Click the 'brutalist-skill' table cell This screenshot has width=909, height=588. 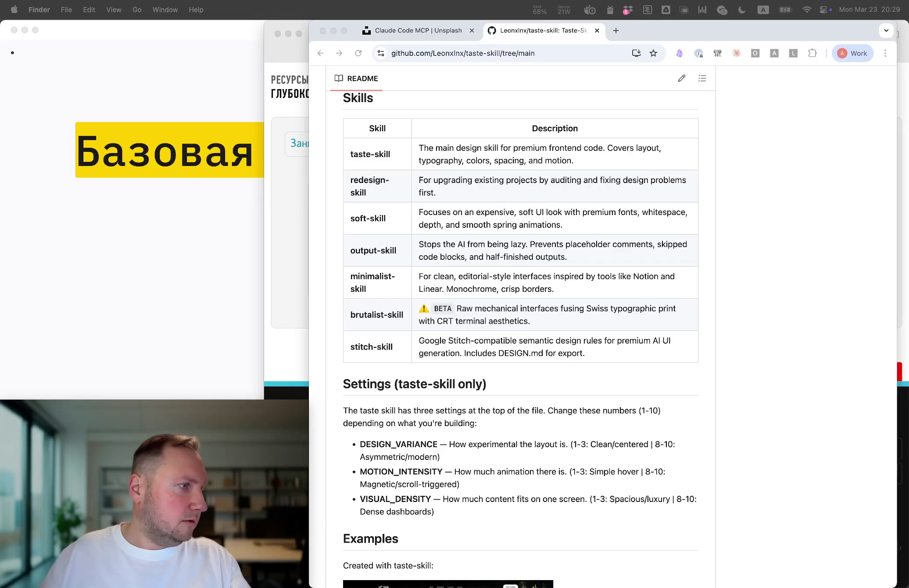[377, 315]
